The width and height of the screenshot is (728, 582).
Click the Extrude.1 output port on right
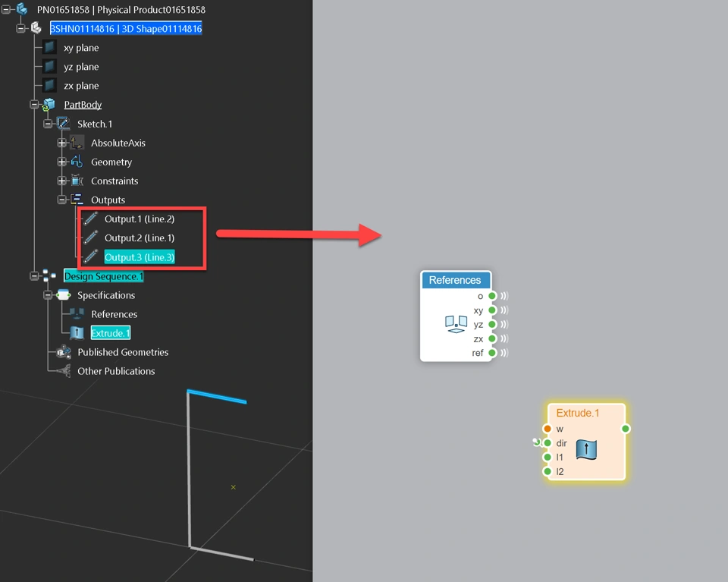point(626,428)
